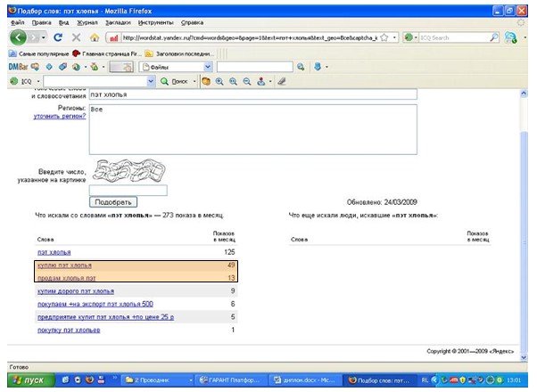
Task: Open Правка menu
Action: pyautogui.click(x=41, y=22)
